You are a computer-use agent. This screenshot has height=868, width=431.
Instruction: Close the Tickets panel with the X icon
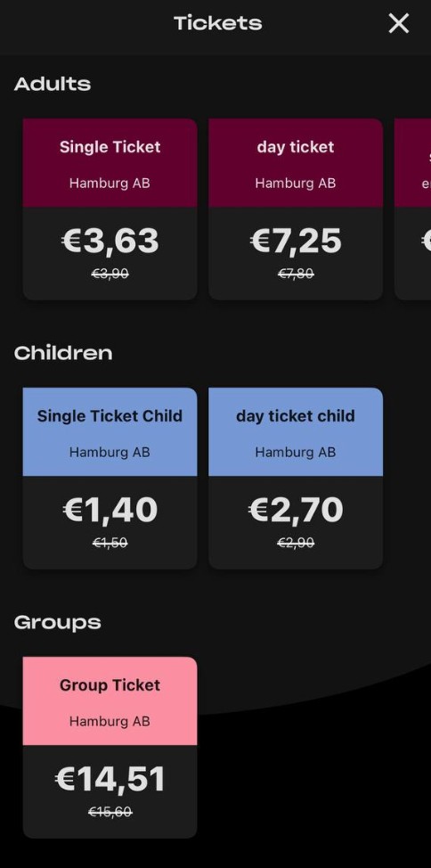click(x=398, y=24)
